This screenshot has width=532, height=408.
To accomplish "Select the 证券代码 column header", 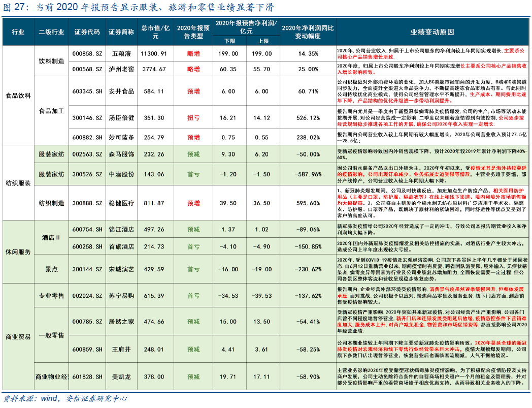I will [x=87, y=32].
